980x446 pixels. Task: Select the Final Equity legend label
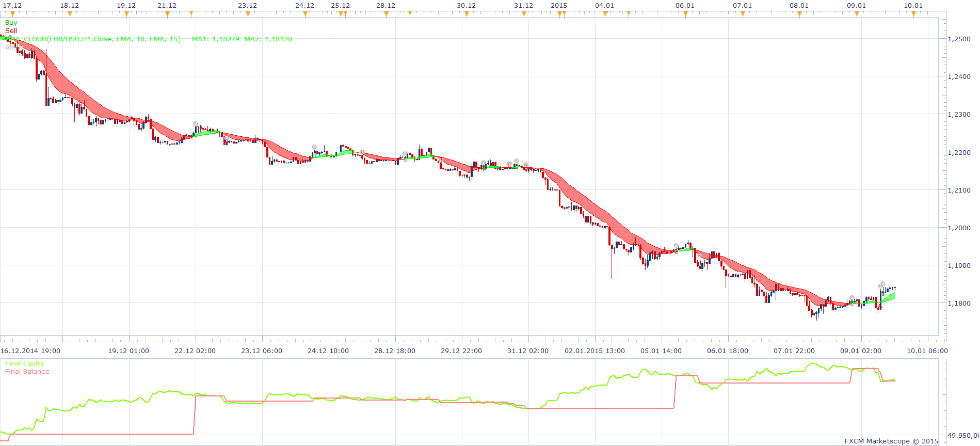24,363
